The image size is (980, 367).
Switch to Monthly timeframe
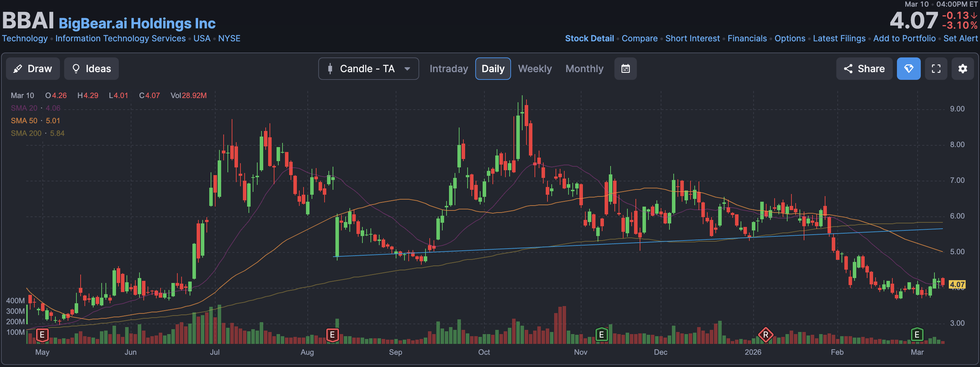coord(584,69)
